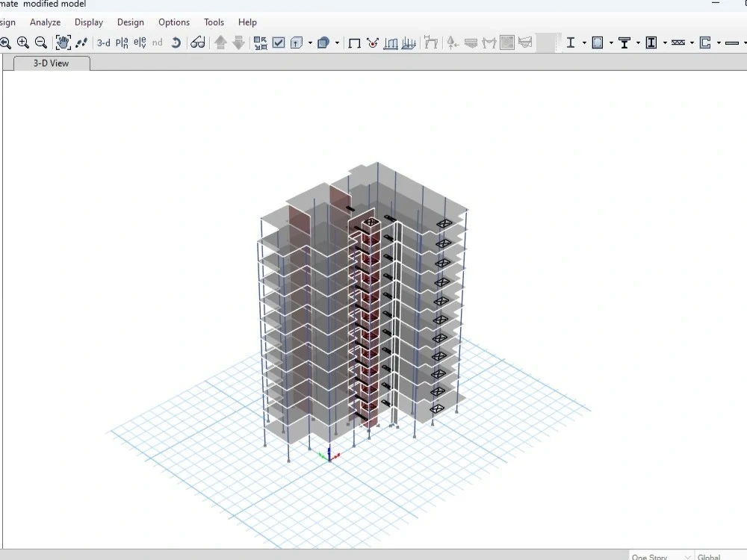Restore the previous zoom view
This screenshot has height=560, width=747.
pyautogui.click(x=4, y=43)
